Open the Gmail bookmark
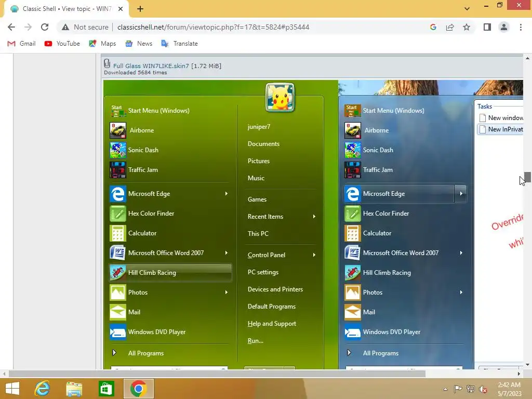The image size is (532, 399). click(21, 44)
